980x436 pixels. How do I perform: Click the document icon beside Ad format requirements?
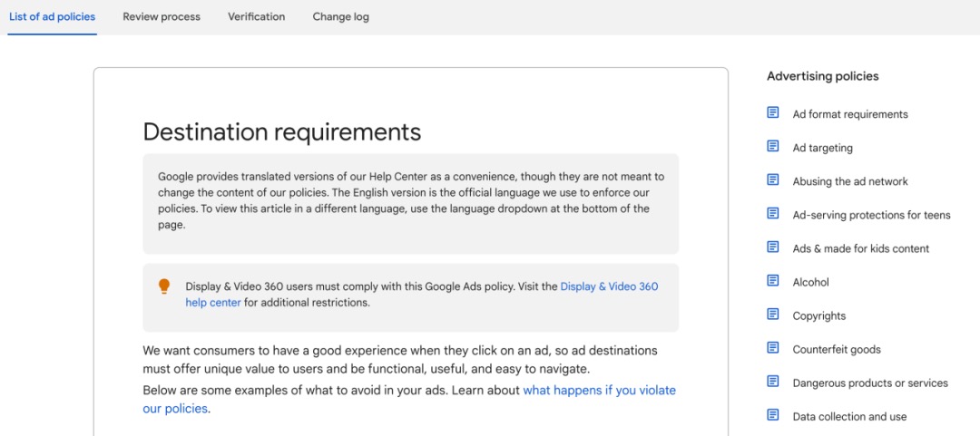773,113
